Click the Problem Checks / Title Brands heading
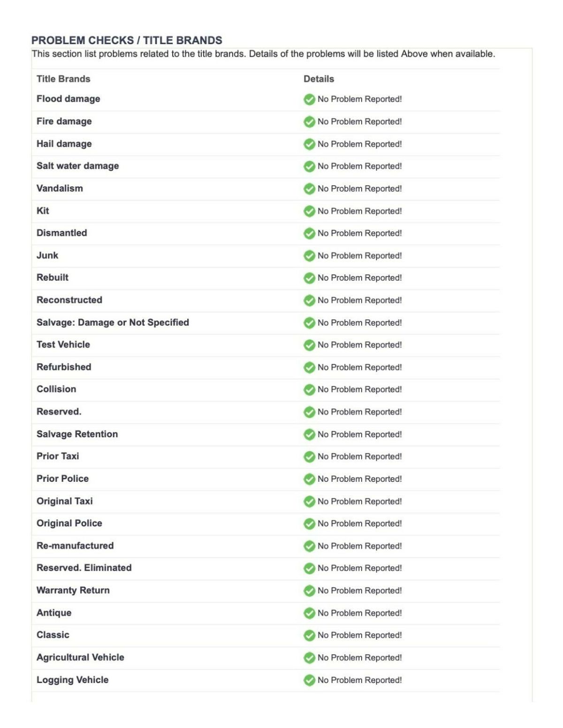Viewport: 563px width, 728px height. click(x=127, y=40)
